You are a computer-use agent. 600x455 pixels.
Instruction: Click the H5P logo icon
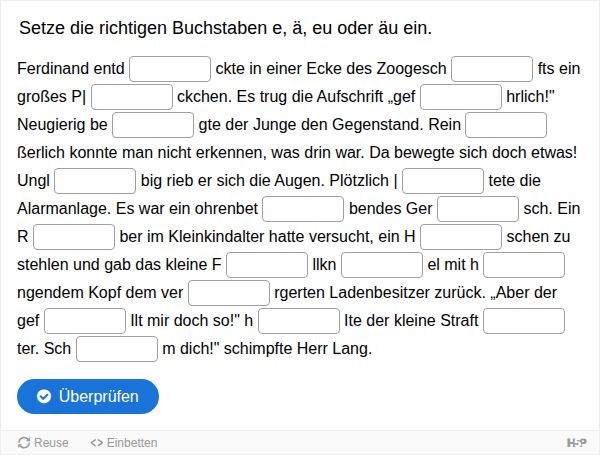click(x=577, y=443)
